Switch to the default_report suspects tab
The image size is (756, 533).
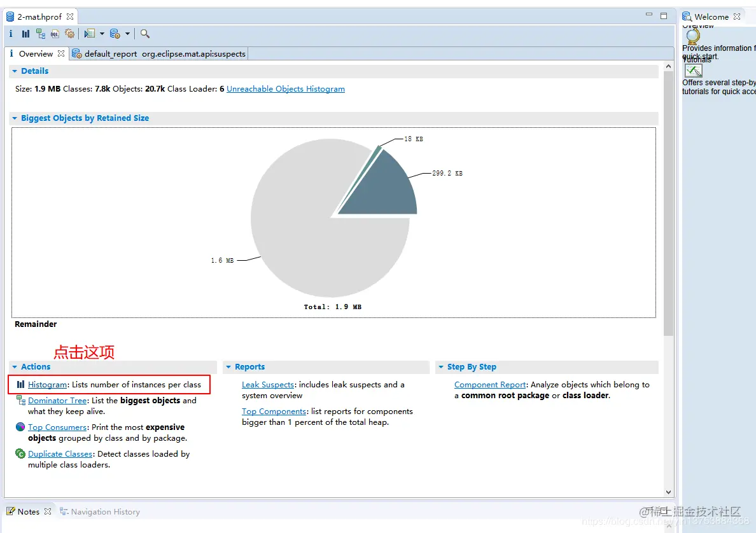coord(158,53)
